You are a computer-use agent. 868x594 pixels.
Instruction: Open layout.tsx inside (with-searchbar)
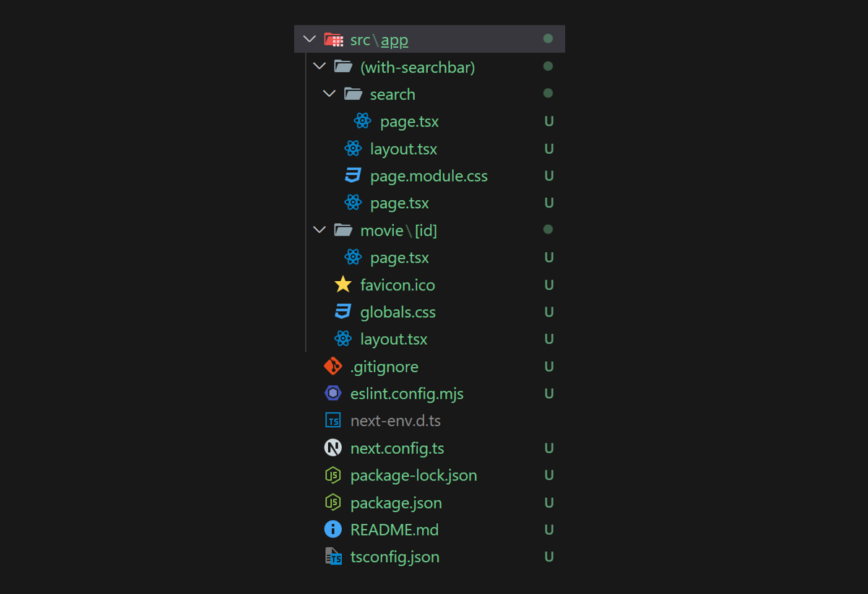pos(403,149)
